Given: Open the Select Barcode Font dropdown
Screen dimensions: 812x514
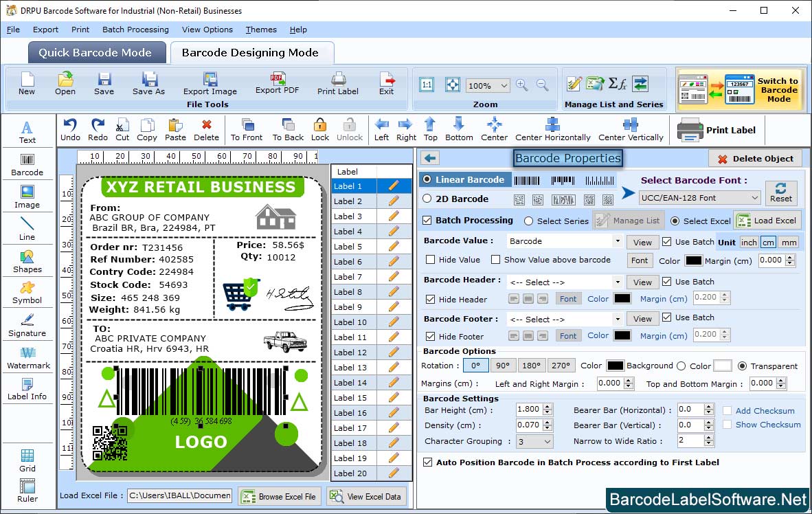Looking at the screenshot, I should tap(699, 198).
